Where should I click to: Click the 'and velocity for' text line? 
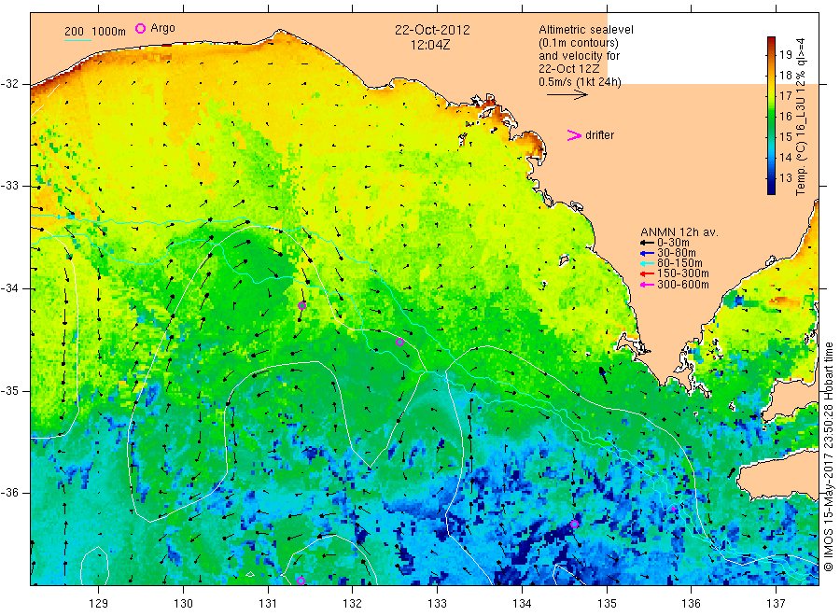click(579, 56)
